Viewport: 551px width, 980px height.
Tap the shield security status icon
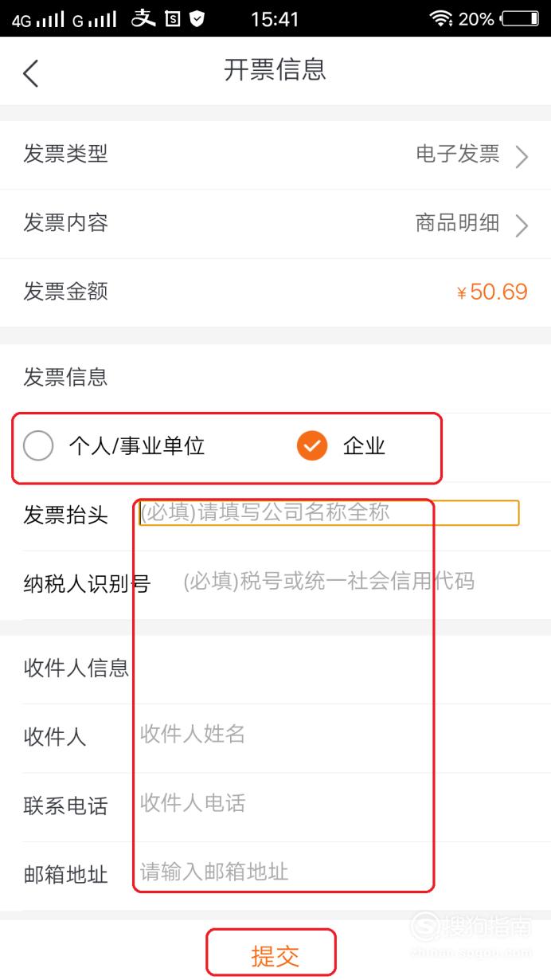(x=197, y=18)
